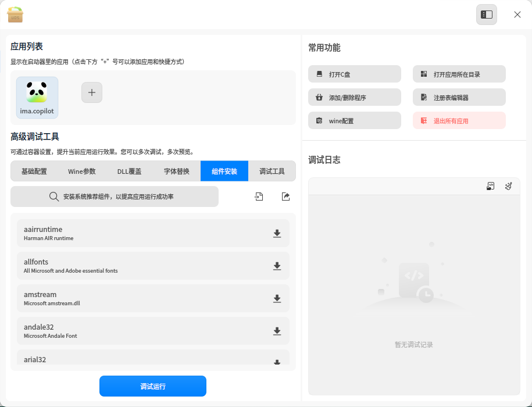
Task: Download the aairruntime component
Action: point(277,233)
